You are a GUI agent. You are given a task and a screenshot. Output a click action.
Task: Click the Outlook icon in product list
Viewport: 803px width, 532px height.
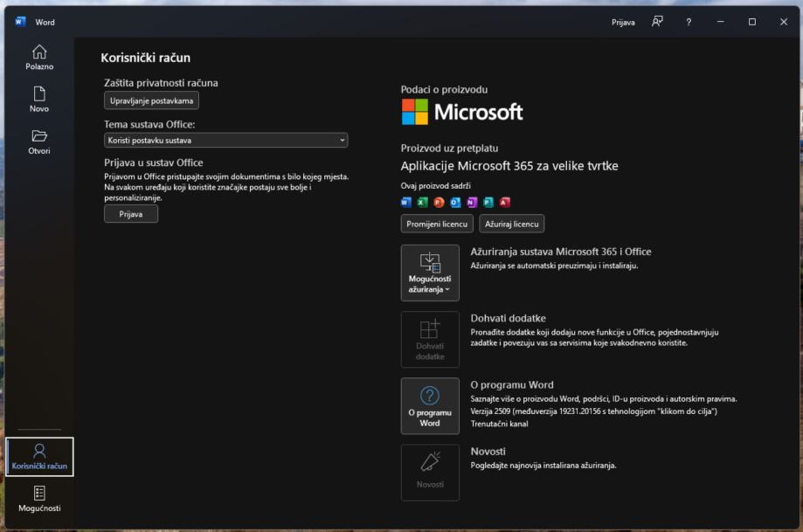pos(455,202)
